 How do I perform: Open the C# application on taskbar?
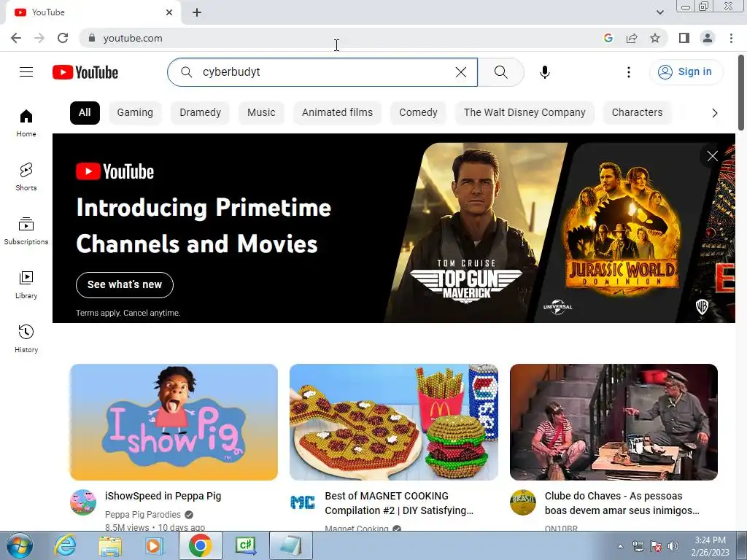tap(246, 545)
